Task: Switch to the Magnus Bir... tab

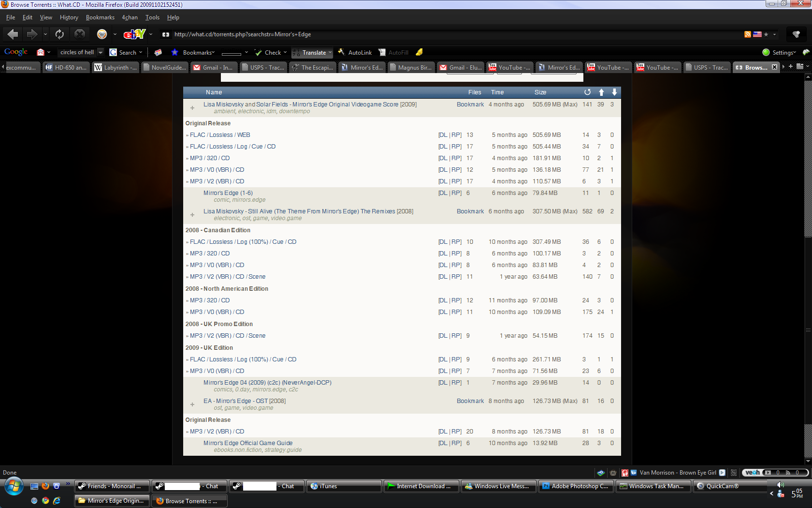Action: point(411,67)
